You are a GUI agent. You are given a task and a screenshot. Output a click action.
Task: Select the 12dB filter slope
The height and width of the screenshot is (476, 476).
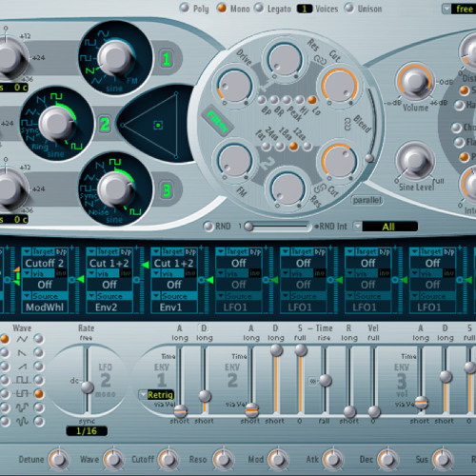(x=307, y=147)
